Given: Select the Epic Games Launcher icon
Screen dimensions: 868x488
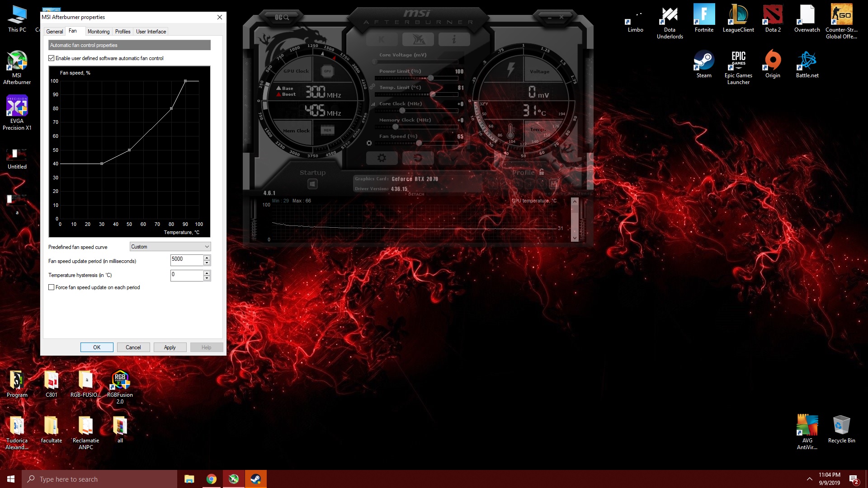Looking at the screenshot, I should pos(738,67).
